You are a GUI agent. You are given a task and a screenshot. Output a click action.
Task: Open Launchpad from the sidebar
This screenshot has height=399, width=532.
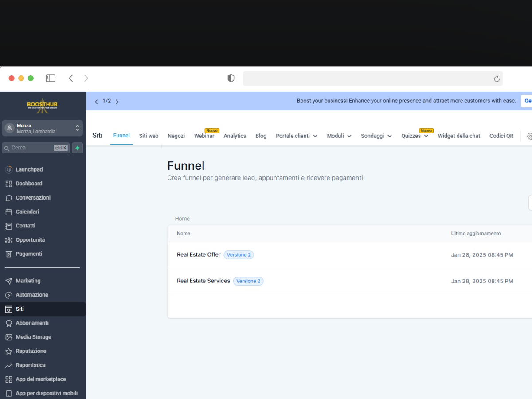pos(29,169)
